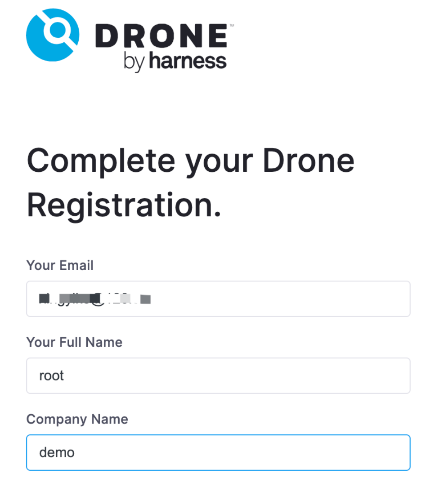
Task: Click empty right side of email field
Action: pyautogui.click(x=315, y=299)
